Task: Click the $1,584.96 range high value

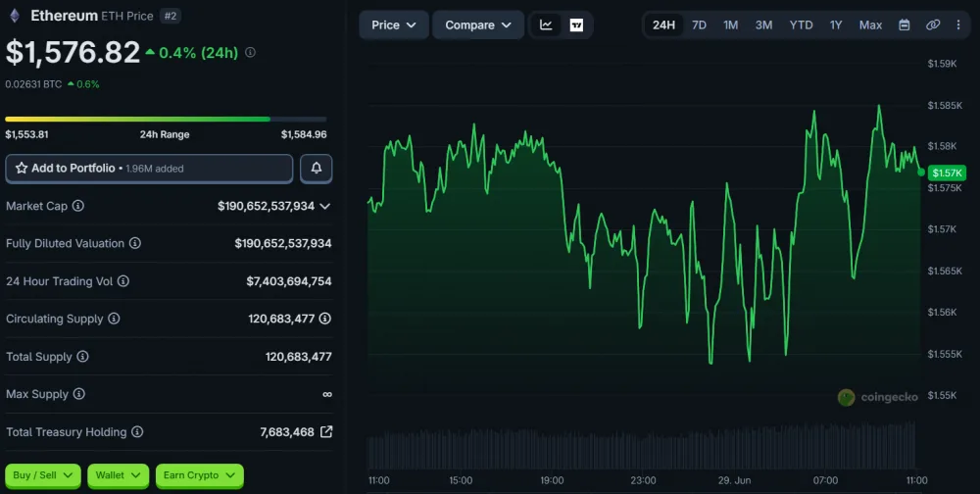Action: click(304, 134)
